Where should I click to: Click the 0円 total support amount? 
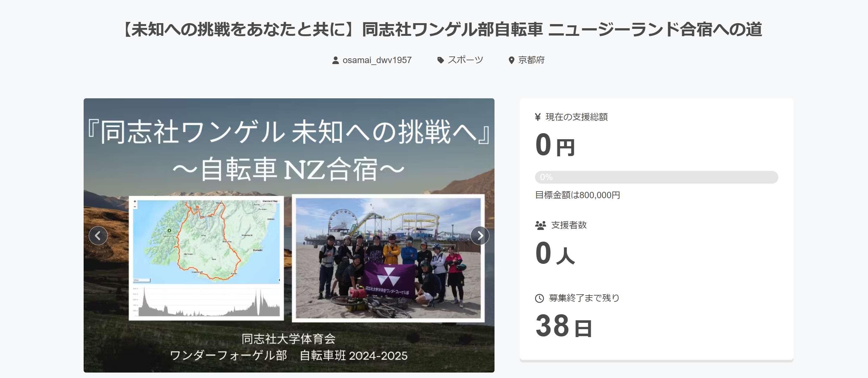[x=555, y=145]
